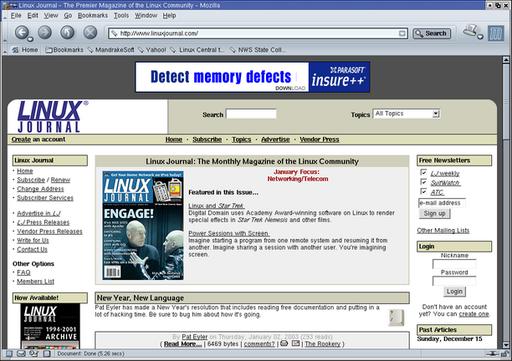
Task: Click the Sign up button
Action: 434,213
